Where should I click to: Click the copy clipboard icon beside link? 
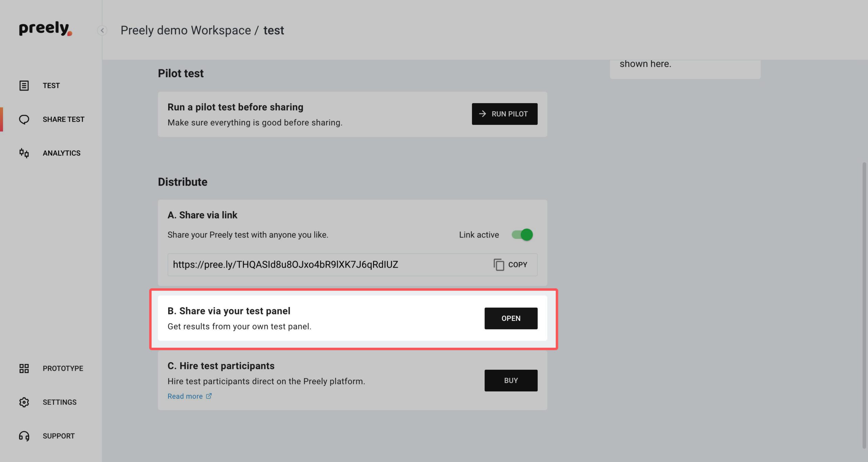pos(499,265)
